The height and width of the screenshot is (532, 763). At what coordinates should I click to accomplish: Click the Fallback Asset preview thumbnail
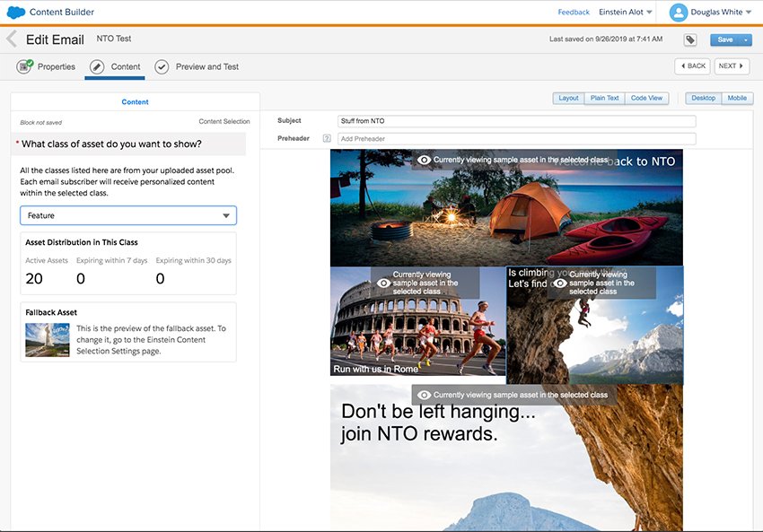(x=47, y=340)
